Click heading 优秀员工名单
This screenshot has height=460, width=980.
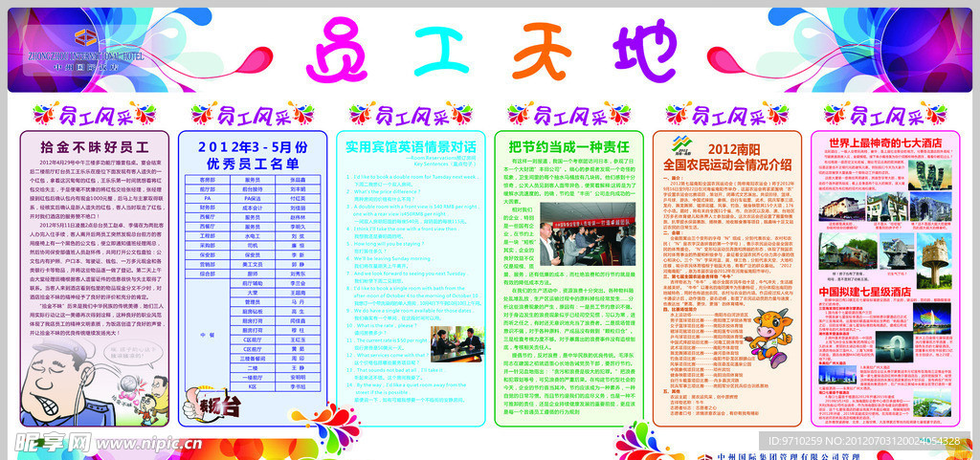(253, 164)
